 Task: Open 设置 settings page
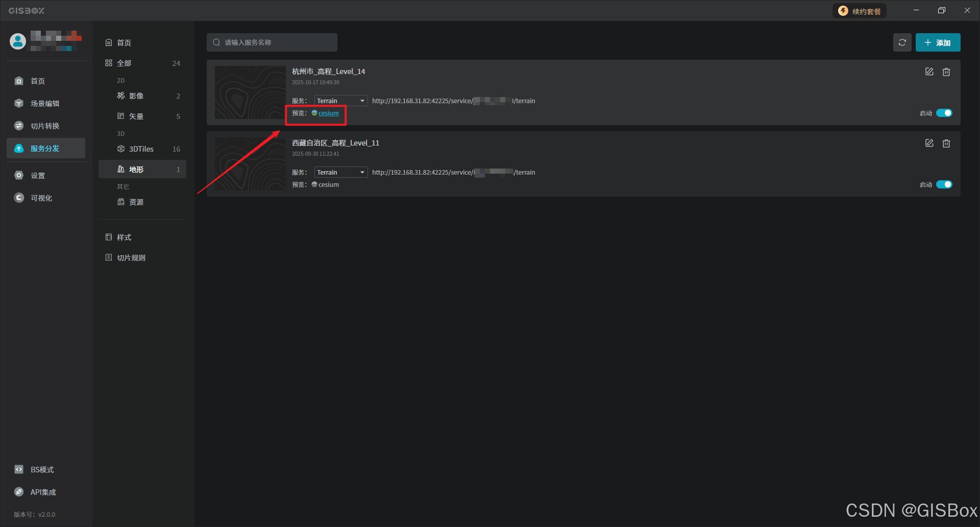[46, 176]
